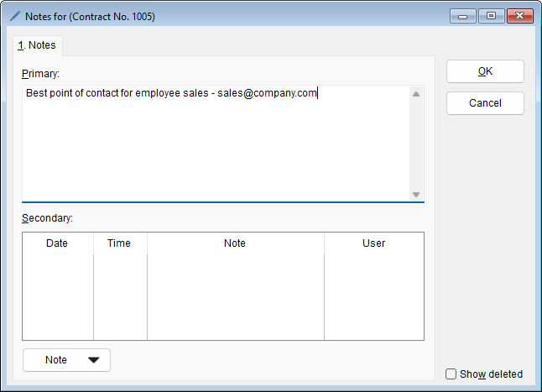Maximize the Notes dialog window

[491, 16]
